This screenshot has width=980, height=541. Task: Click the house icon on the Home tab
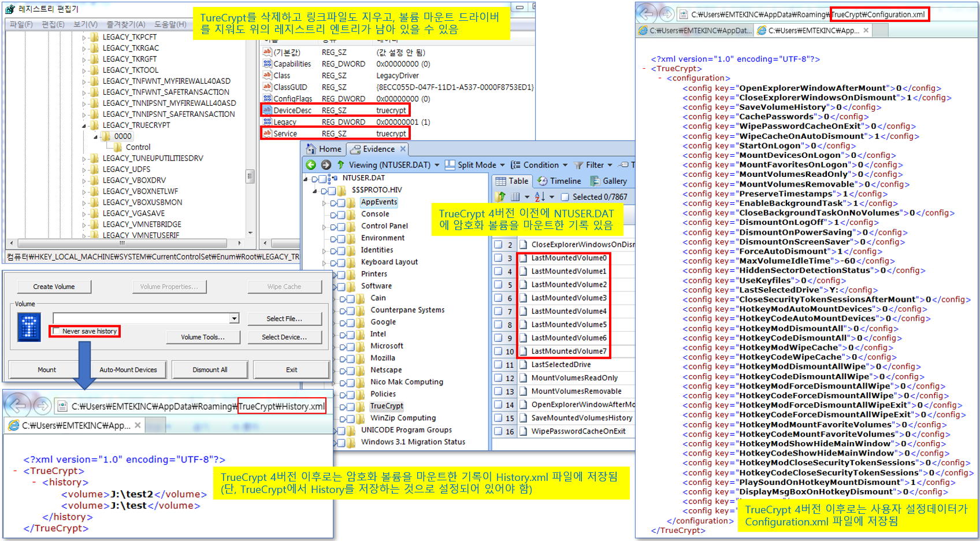tap(311, 149)
